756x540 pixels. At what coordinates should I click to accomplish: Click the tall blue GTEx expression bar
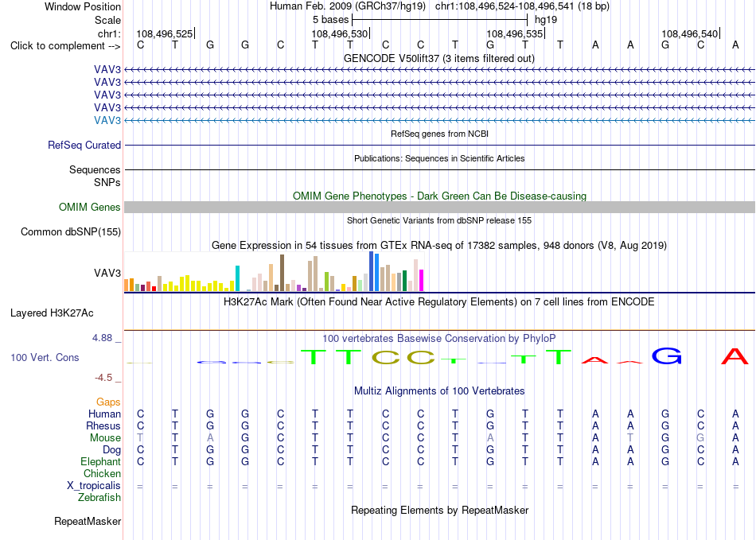click(x=372, y=271)
